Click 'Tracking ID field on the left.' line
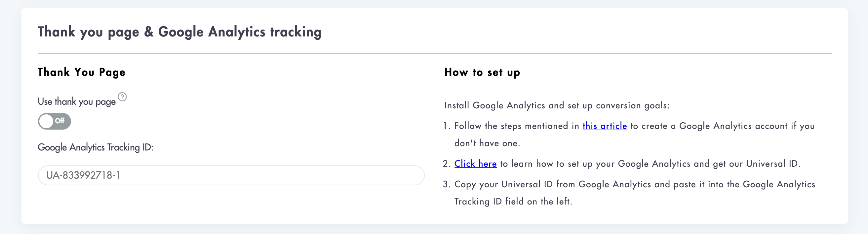This screenshot has width=868, height=234. click(513, 202)
